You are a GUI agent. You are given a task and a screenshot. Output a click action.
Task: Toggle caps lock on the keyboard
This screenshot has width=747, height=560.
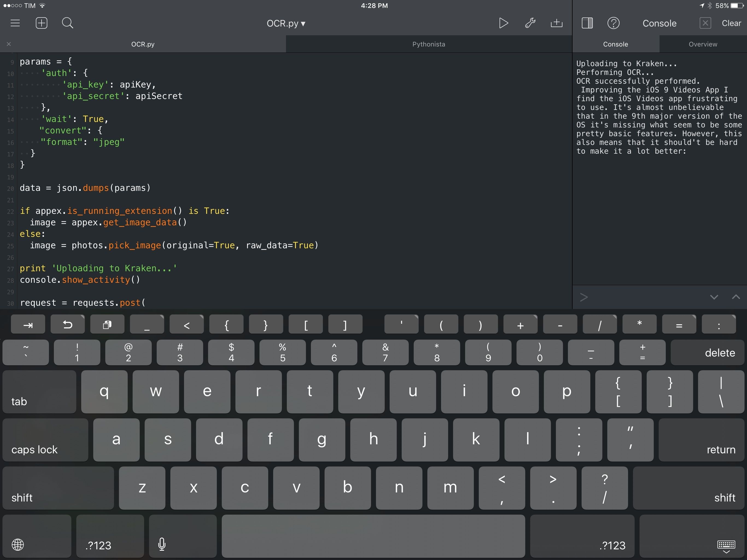click(x=45, y=440)
